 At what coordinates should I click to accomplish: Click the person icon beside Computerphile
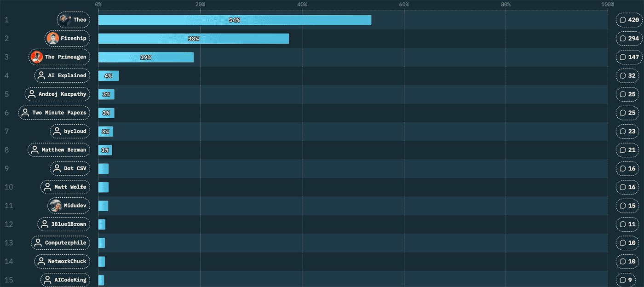[38, 242]
